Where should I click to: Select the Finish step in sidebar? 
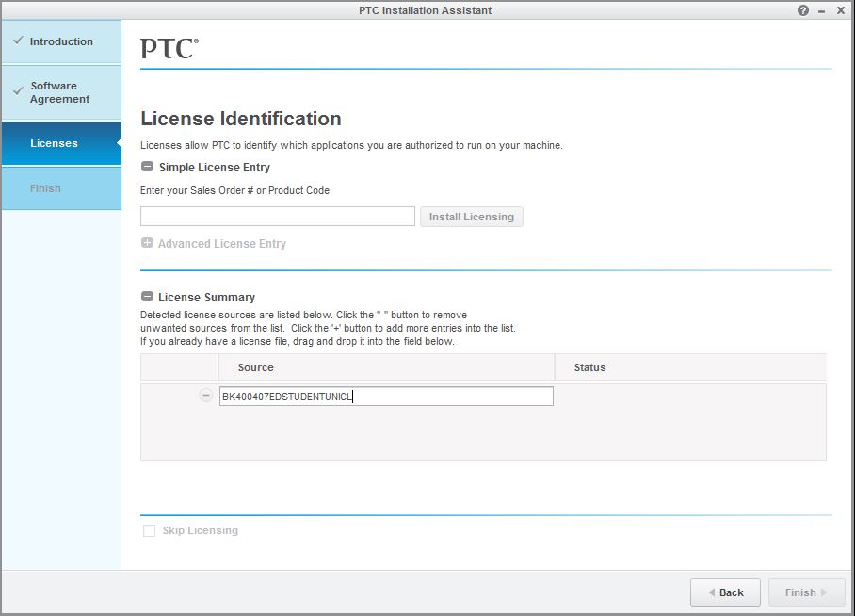point(61,188)
